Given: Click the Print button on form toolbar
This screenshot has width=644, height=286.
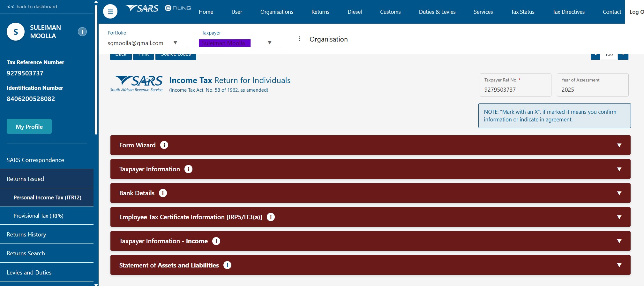Looking at the screenshot, I should pyautogui.click(x=144, y=57).
